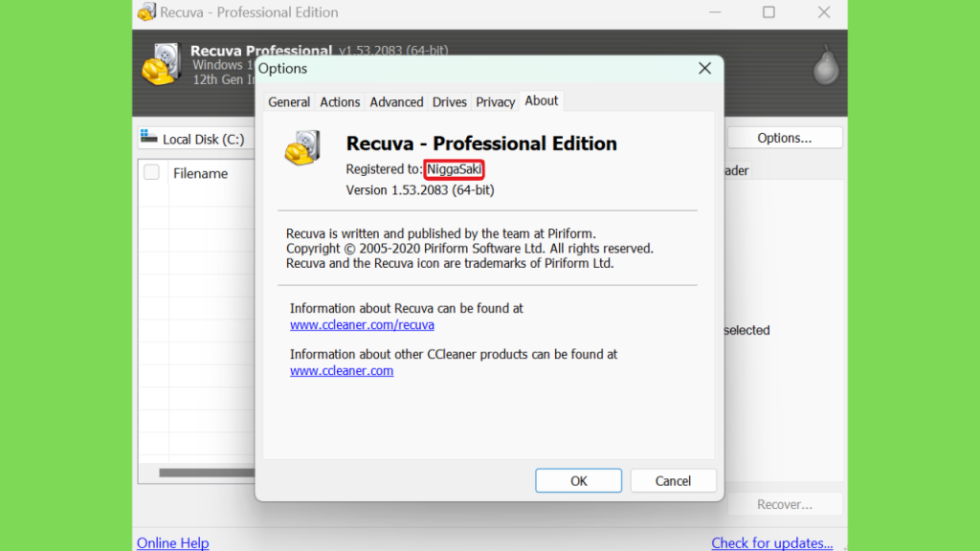Select the Drives tab
This screenshot has height=551, width=980.
coord(450,101)
